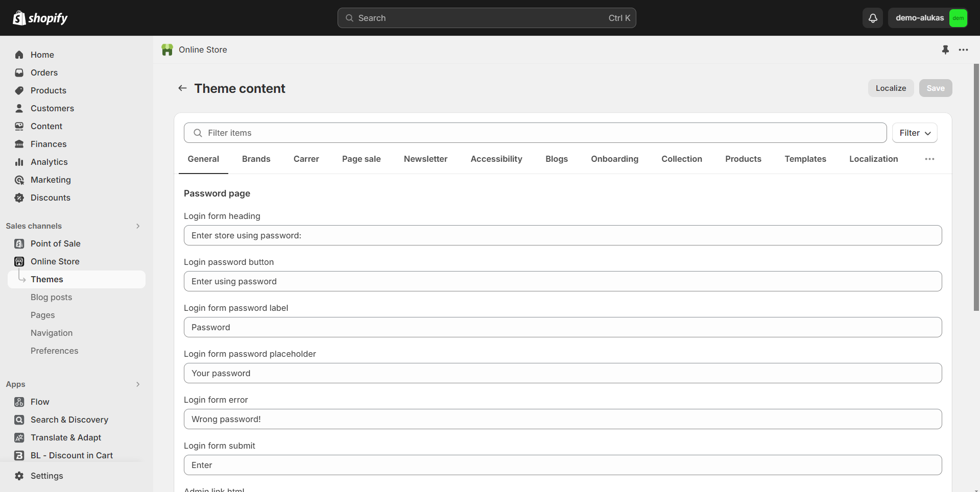Click the Shopify logo

click(40, 18)
